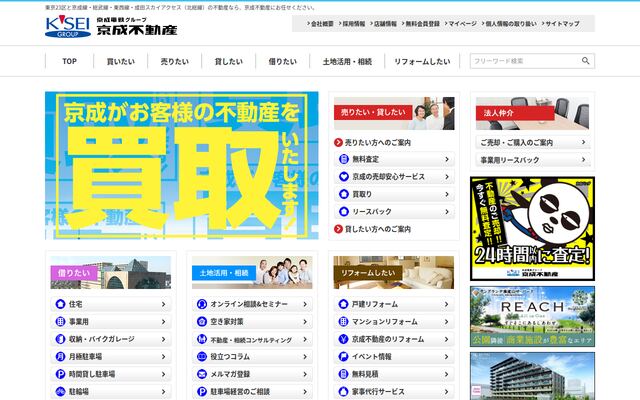Click the 戸建リフォーム icon
This screenshot has width=640, height=400.
(x=343, y=304)
